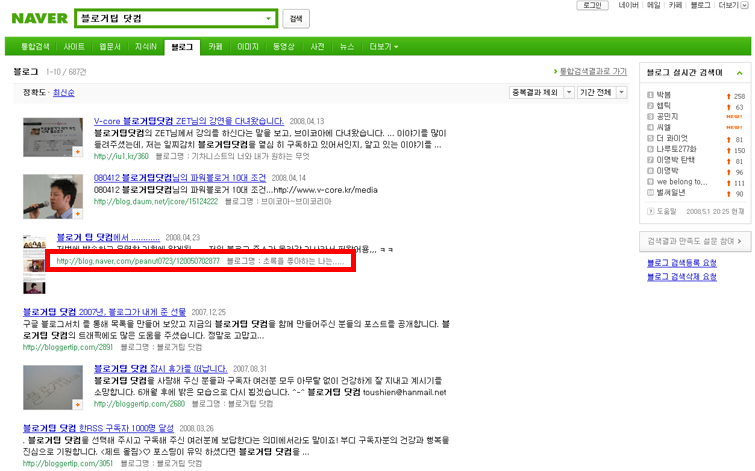Click 통합검색결과로 가기 link
The image size is (755, 471).
pyautogui.click(x=593, y=72)
